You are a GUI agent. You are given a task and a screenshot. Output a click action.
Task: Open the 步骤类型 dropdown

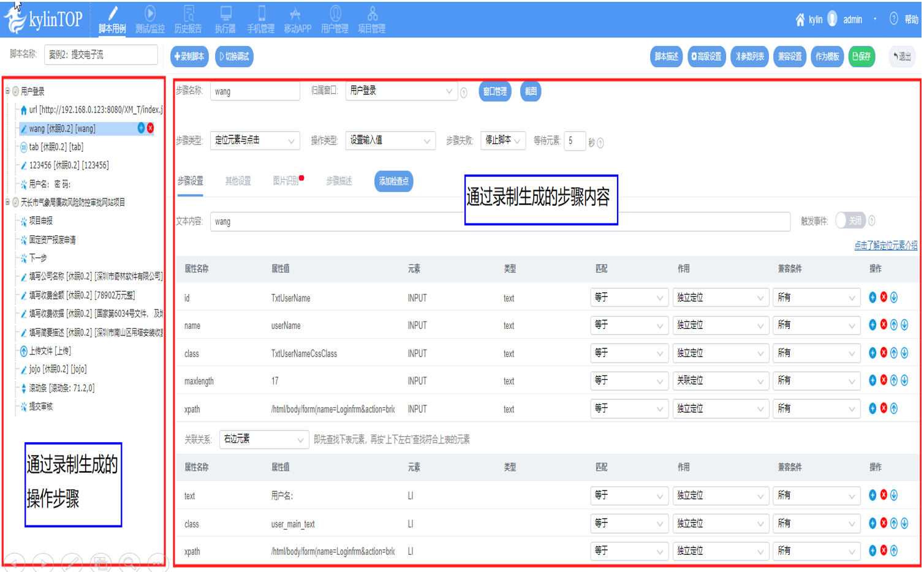[254, 141]
